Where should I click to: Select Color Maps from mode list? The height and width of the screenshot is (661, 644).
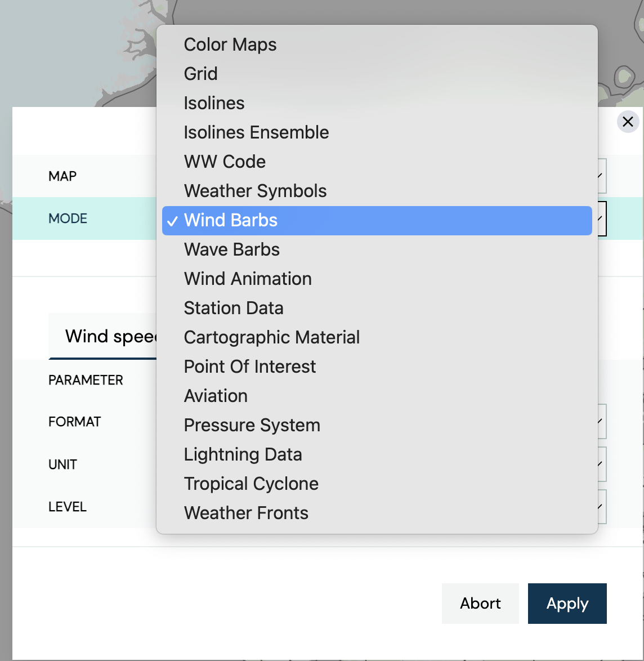tap(230, 44)
